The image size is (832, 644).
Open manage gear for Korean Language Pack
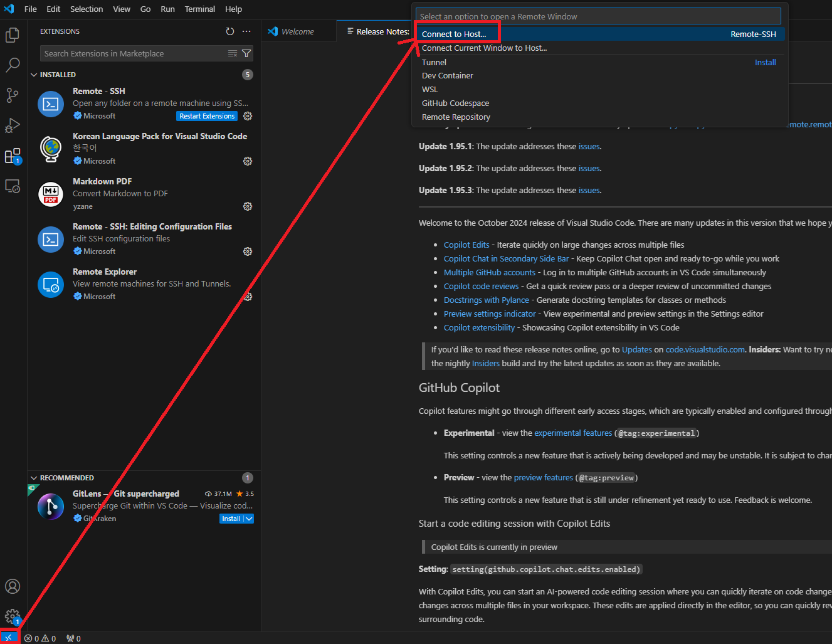pyautogui.click(x=248, y=161)
